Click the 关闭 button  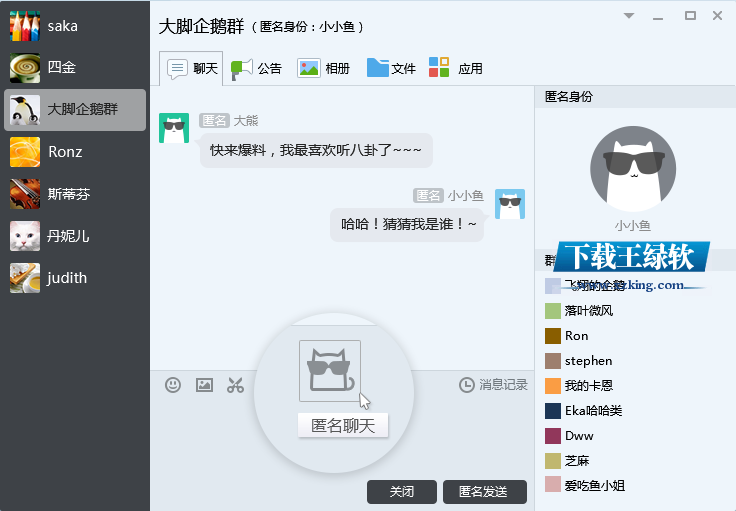[402, 491]
